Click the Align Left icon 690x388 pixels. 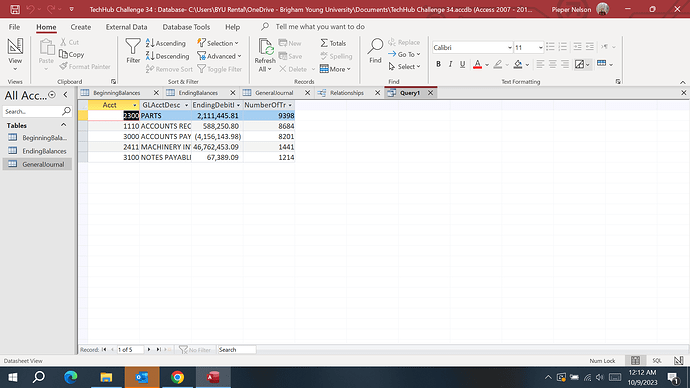pyautogui.click(x=540, y=64)
